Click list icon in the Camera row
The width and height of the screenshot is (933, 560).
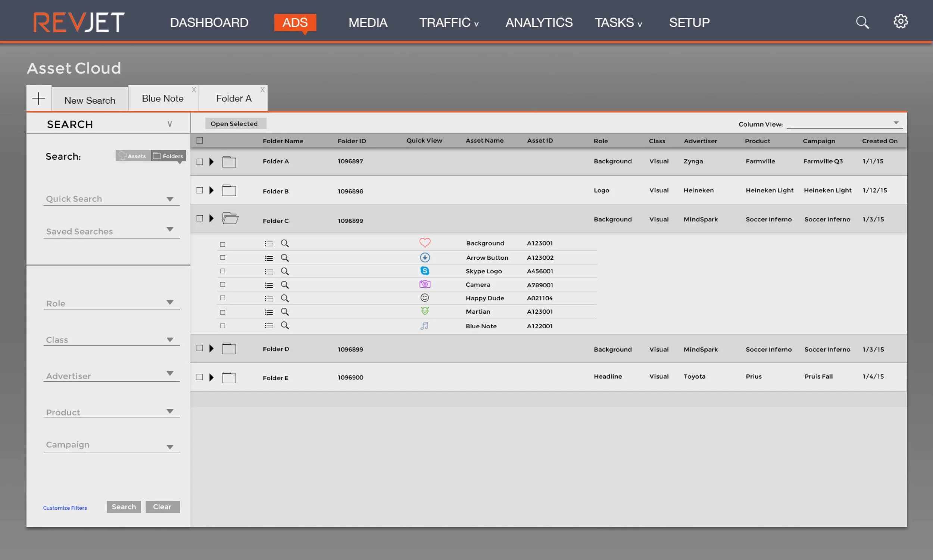[x=269, y=285]
